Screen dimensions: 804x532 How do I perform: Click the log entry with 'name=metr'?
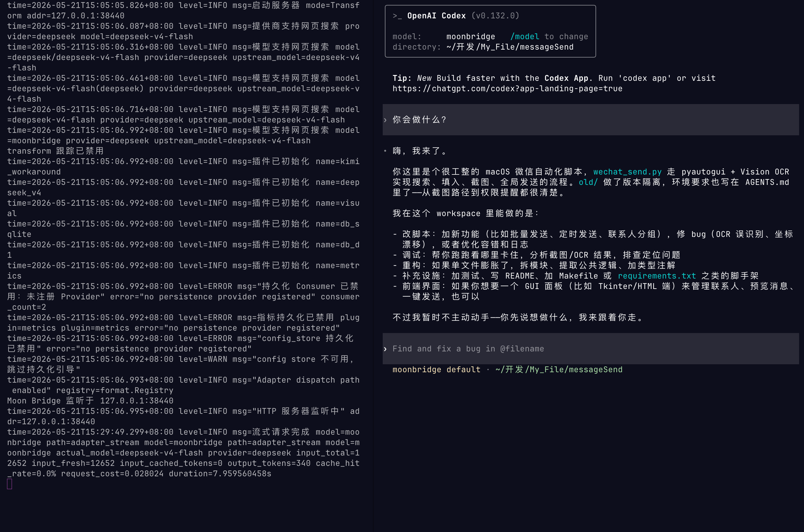pos(183,270)
